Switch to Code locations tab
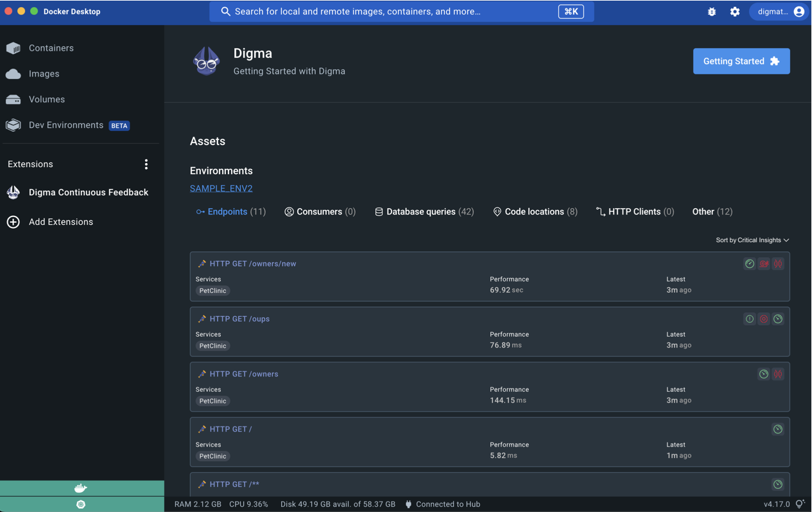This screenshot has width=812, height=512. coord(535,212)
